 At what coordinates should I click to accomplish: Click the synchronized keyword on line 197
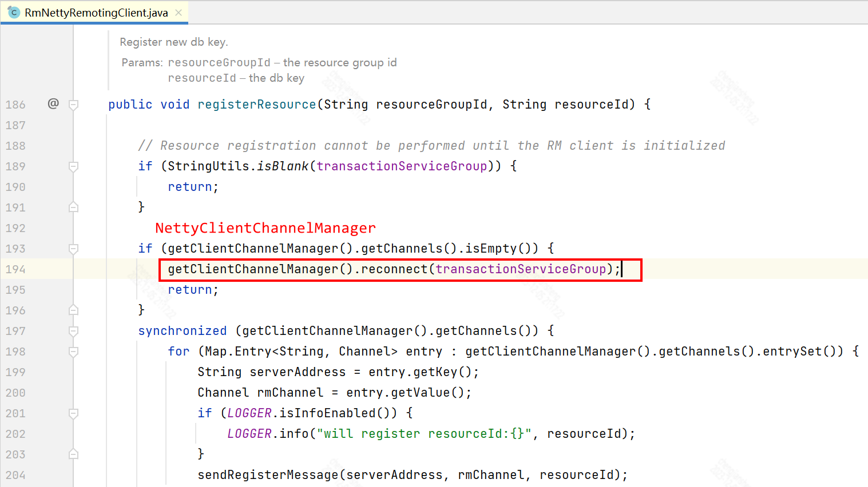click(x=183, y=331)
